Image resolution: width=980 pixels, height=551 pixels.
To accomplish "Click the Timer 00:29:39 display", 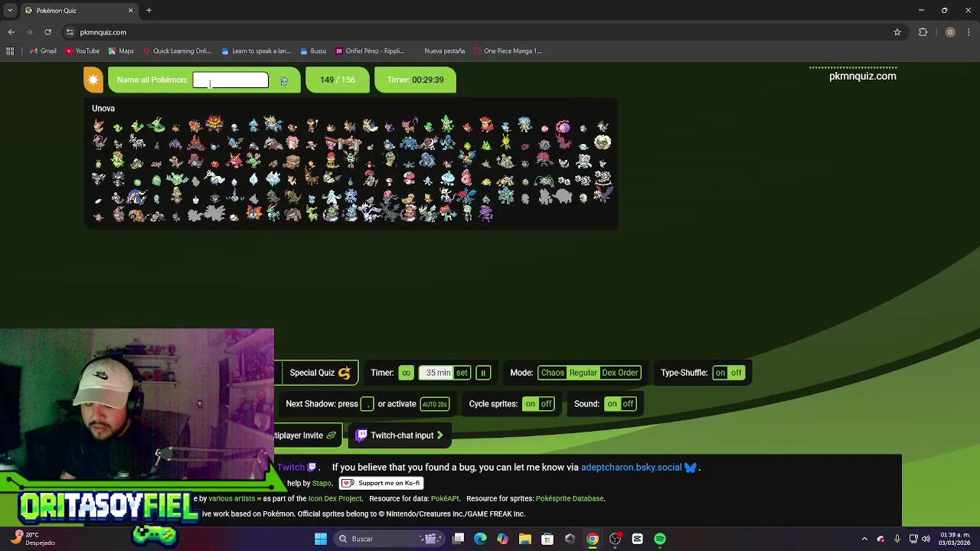I will click(415, 80).
